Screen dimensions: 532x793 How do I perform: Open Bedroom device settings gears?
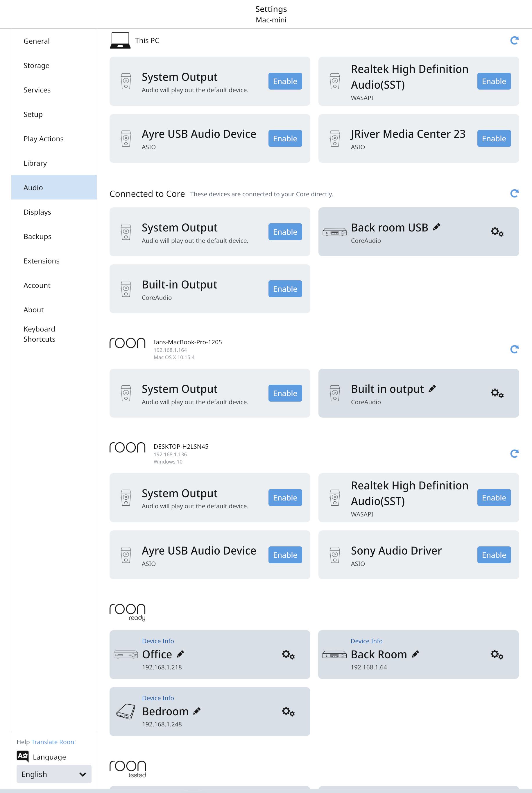point(289,711)
